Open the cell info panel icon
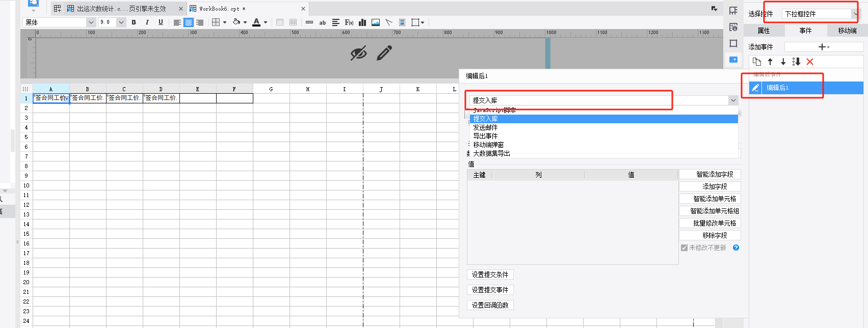Screen dimensions: 868x328 point(733,27)
